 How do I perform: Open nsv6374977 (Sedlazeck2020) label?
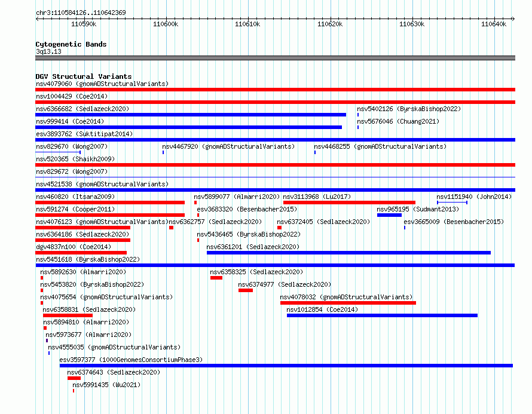[x=285, y=284]
